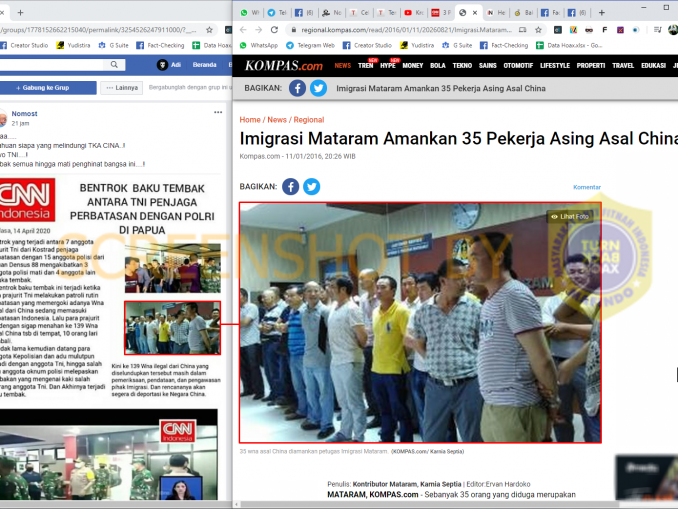Open EDUKASI in Kompas navigation menu
The image size is (678, 509).
[653, 66]
